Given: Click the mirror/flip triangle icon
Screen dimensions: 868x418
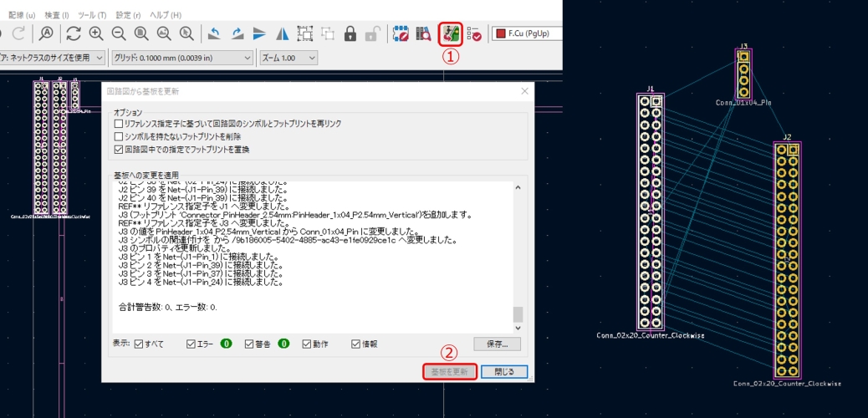Looking at the screenshot, I should pos(282,34).
